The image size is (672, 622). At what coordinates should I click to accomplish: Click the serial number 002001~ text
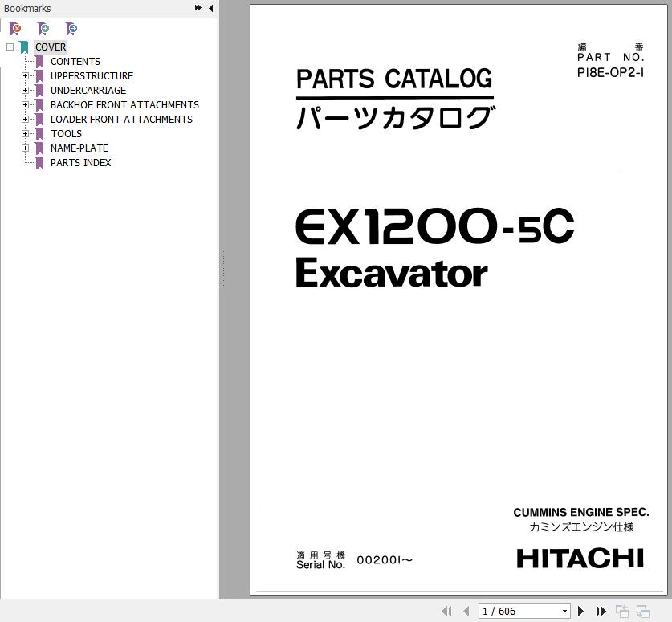coord(385,560)
